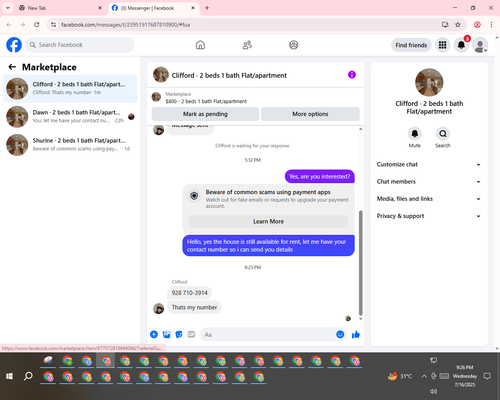The image size is (500, 400).
Task: Click the Thats my number message
Action: click(194, 307)
